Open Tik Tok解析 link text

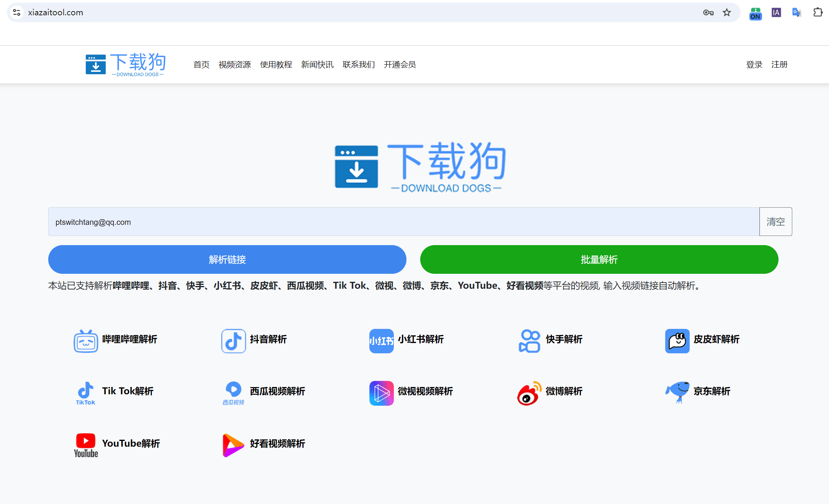pos(128,391)
